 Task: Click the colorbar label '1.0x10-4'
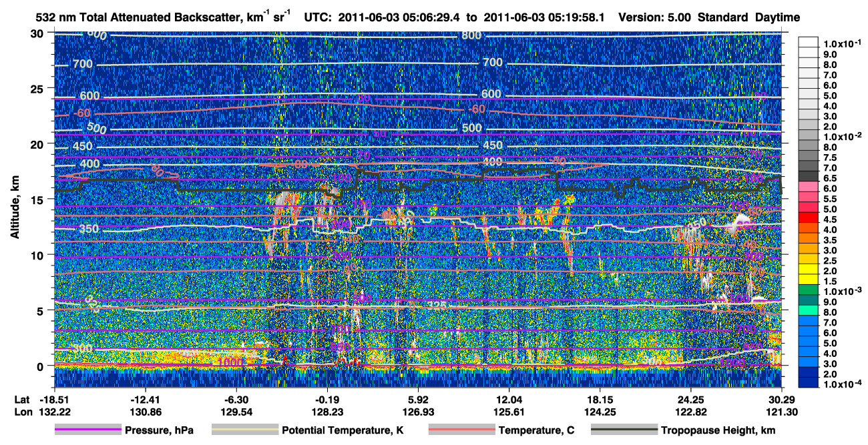843,385
